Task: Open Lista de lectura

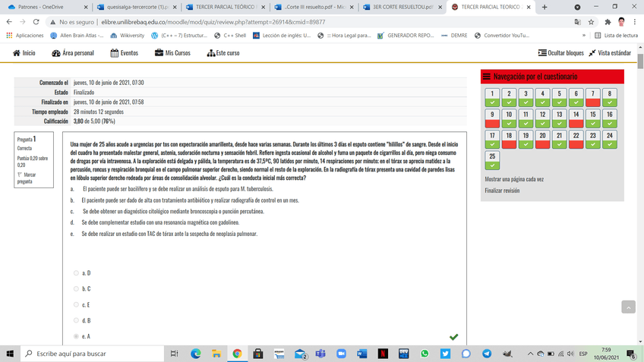Action: 617,36
